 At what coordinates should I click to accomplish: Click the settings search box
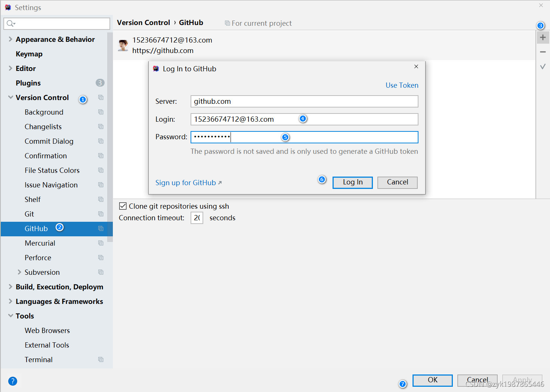point(57,24)
